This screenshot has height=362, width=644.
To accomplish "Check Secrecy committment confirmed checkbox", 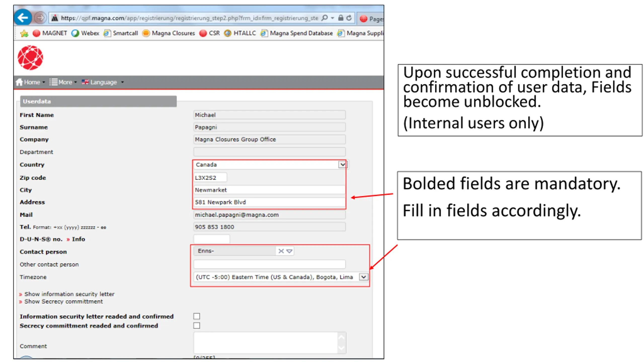I will [x=197, y=326].
